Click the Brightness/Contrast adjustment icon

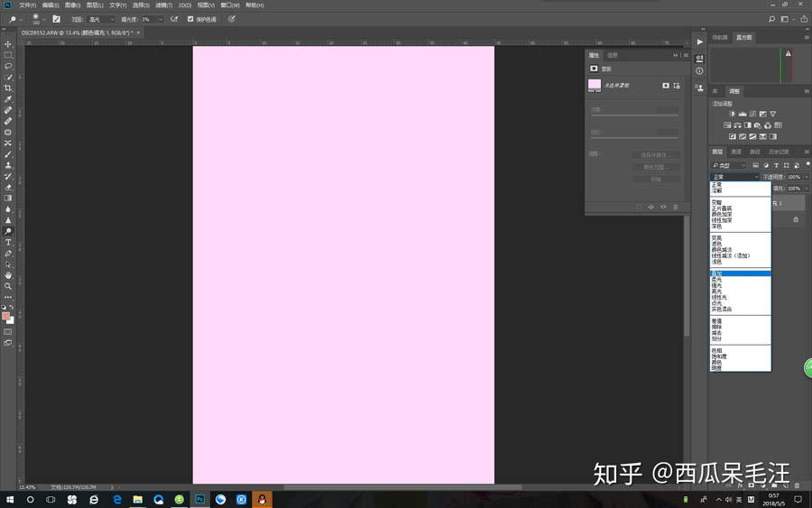pos(732,114)
